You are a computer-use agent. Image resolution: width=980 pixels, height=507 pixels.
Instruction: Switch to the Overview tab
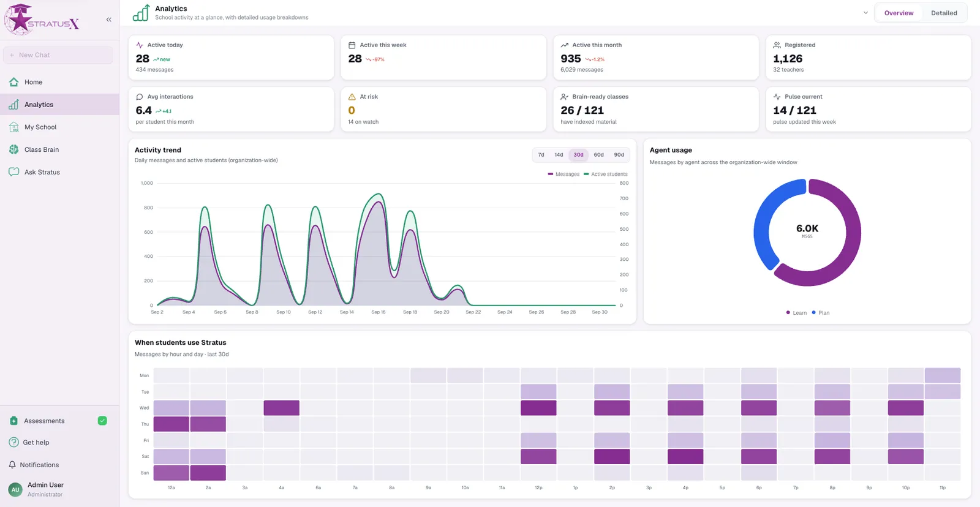tap(899, 13)
